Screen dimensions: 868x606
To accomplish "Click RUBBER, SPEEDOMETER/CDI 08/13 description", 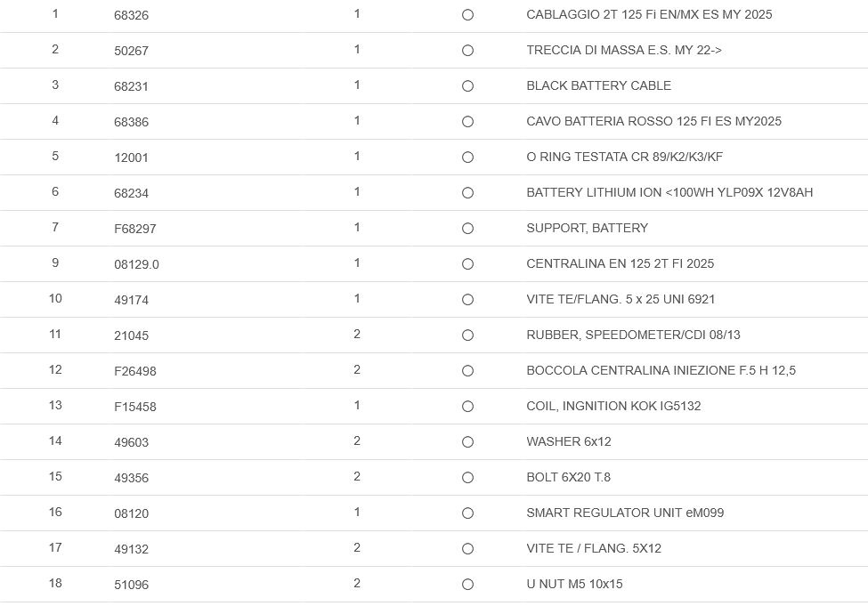I will [633, 335].
